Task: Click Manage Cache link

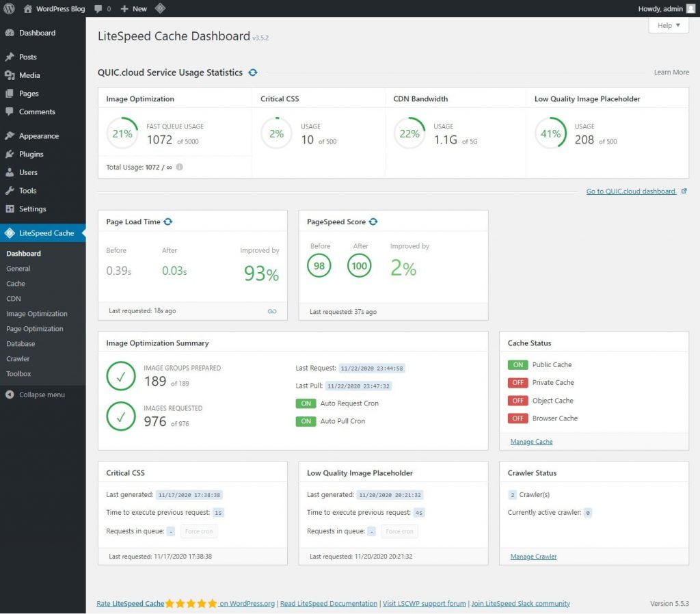Action: pos(531,442)
